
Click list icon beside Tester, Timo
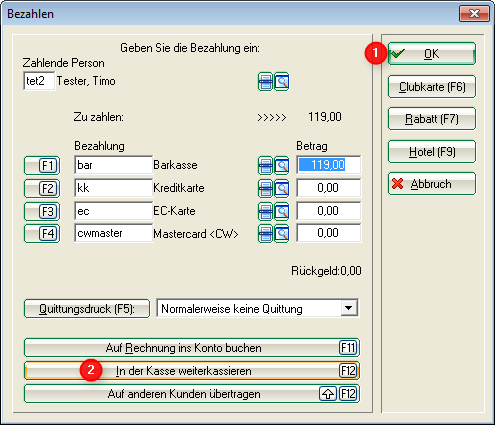(266, 82)
